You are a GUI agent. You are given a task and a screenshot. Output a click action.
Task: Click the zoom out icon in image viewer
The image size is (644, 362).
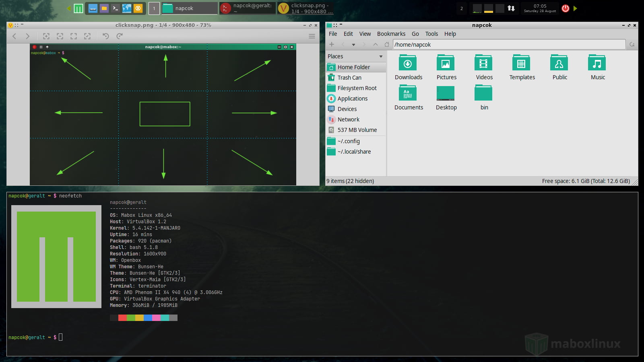click(60, 36)
